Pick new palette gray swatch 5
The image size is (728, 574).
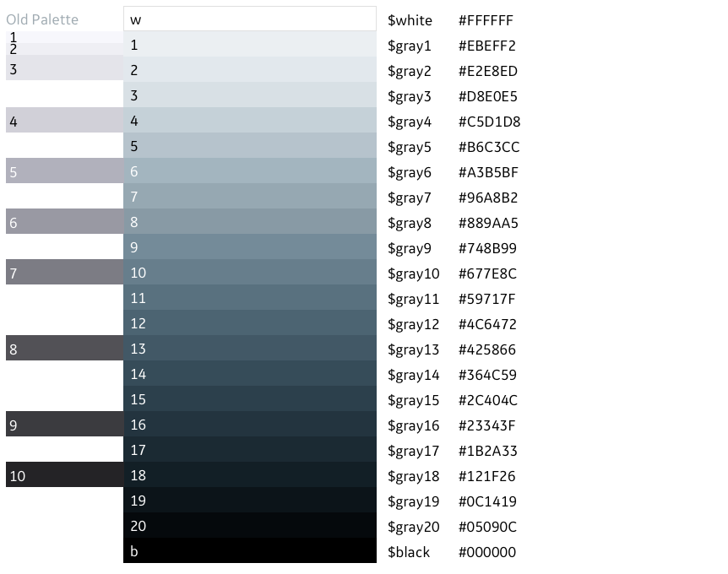click(250, 145)
